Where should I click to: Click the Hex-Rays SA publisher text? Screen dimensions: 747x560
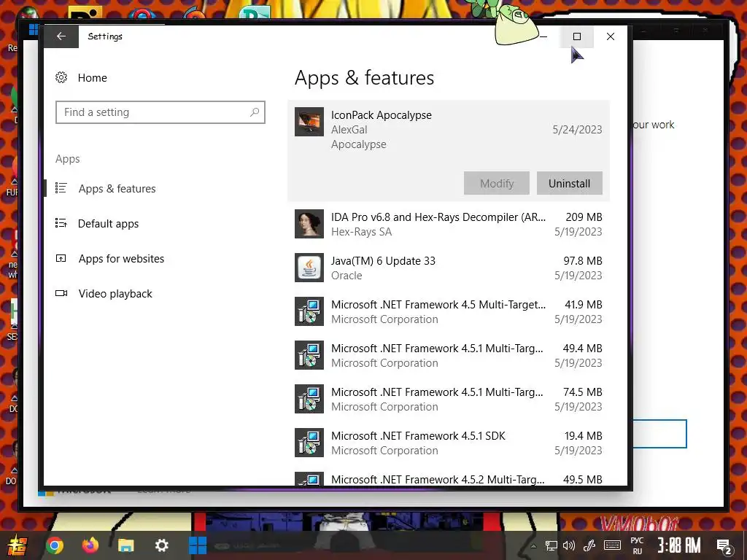click(x=362, y=232)
